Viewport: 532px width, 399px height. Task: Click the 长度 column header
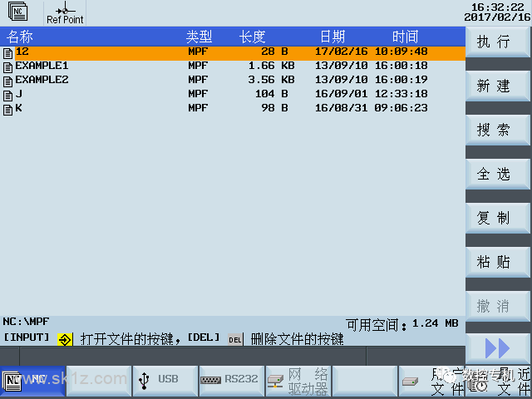point(252,37)
